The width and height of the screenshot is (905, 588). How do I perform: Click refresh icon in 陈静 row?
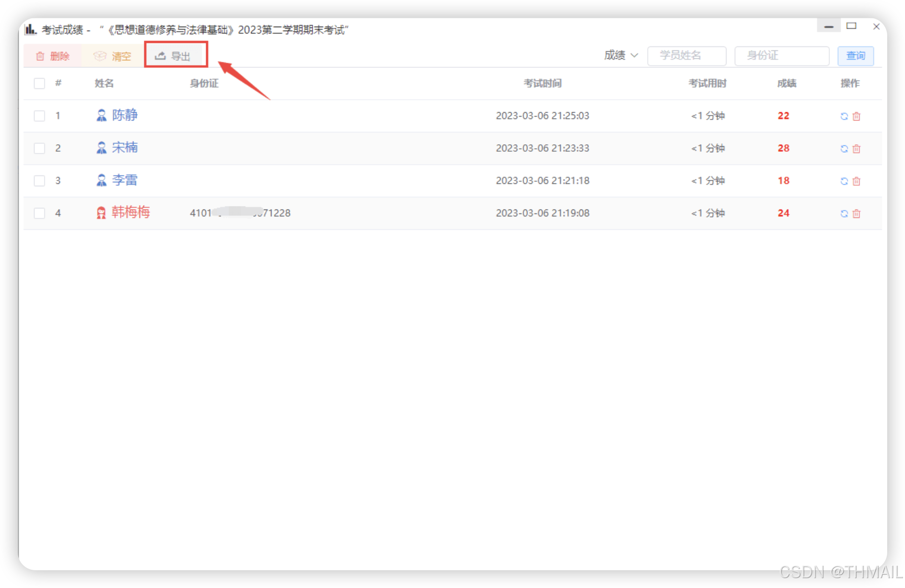click(844, 116)
